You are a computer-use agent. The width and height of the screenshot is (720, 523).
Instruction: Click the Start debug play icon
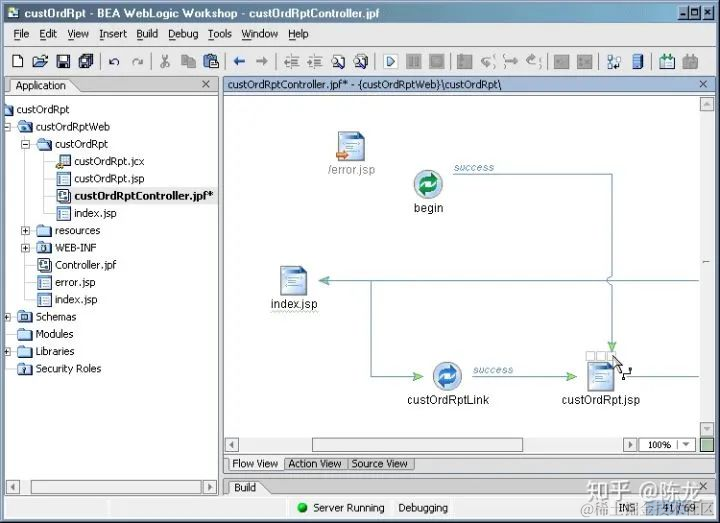click(x=390, y=61)
